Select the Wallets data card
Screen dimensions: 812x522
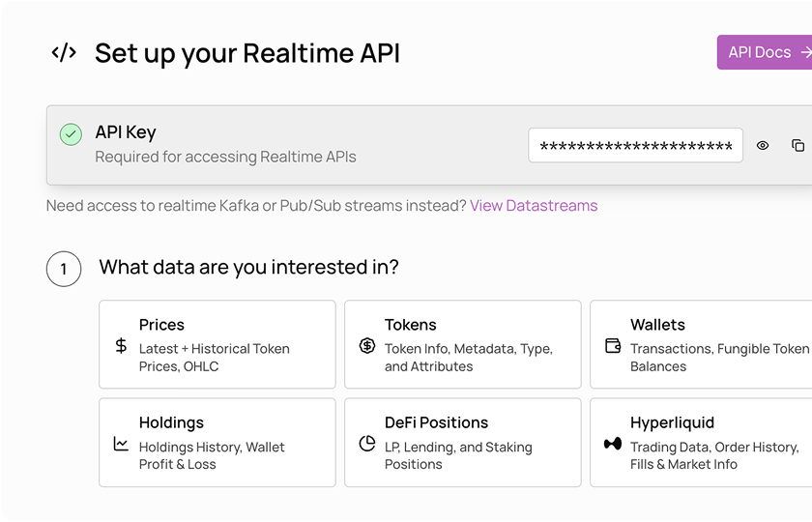(701, 344)
